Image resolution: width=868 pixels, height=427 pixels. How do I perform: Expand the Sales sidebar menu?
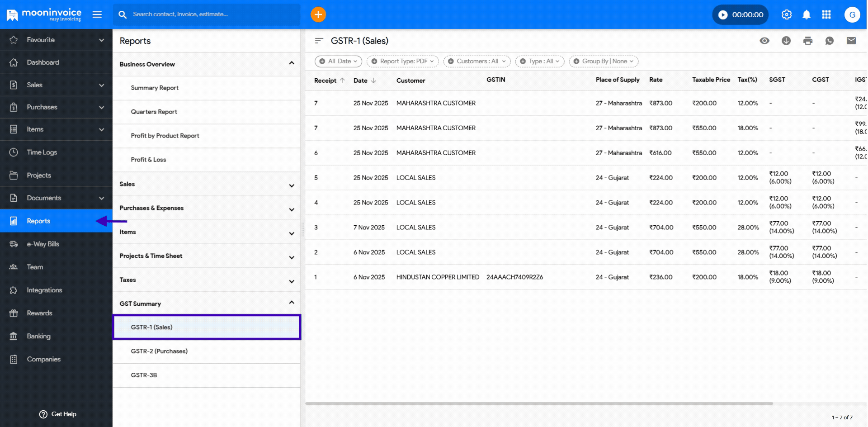coord(56,85)
